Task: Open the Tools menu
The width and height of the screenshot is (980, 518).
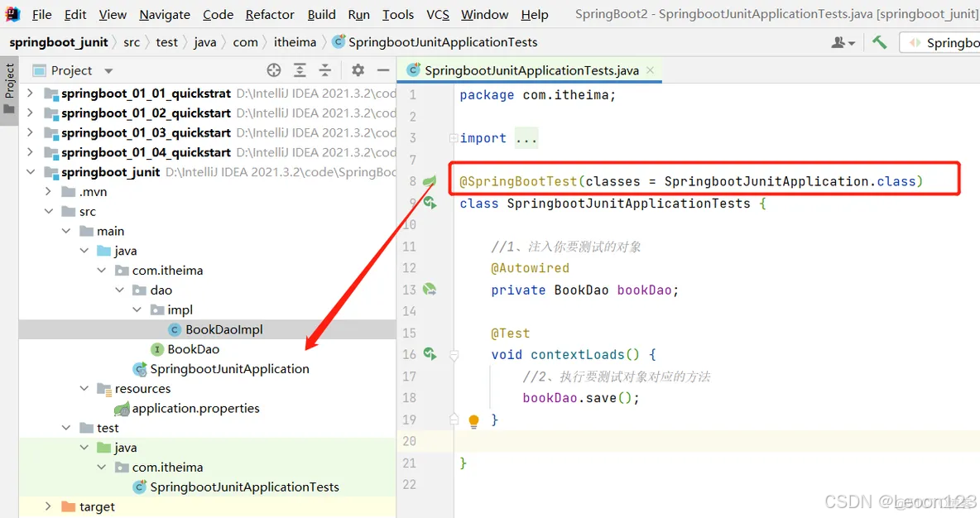Action: click(397, 14)
